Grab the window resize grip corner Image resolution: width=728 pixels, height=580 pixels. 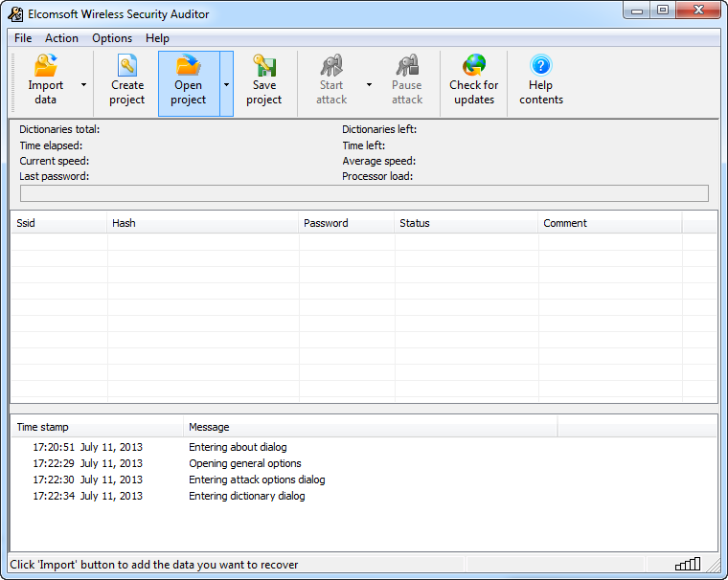(x=713, y=565)
